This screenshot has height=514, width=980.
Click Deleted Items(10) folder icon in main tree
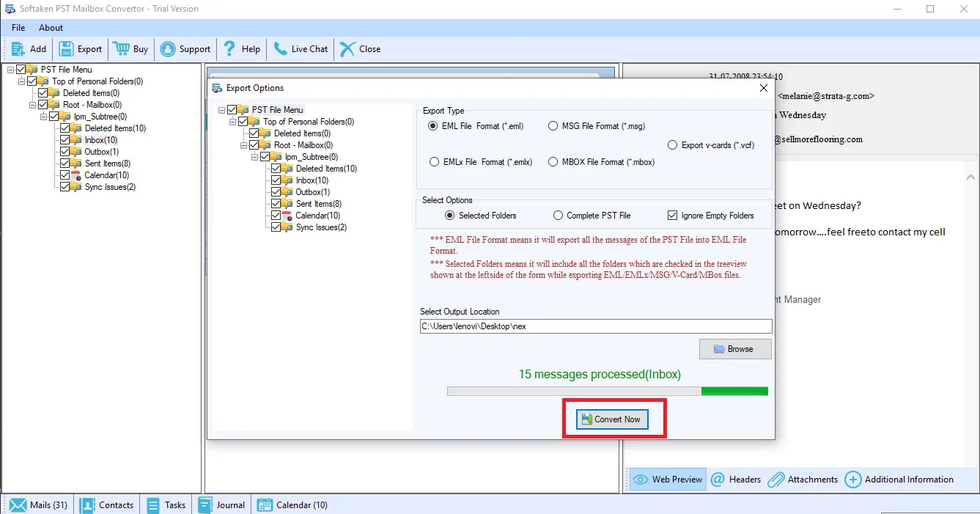(x=76, y=128)
